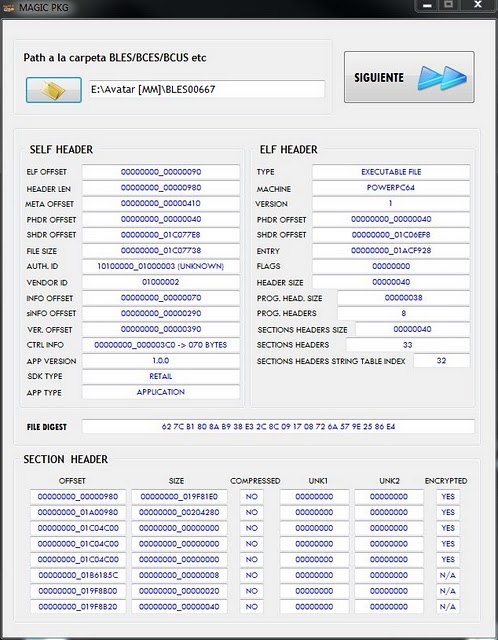Click SELF header PHDR OFFSET value field

pyautogui.click(x=161, y=219)
